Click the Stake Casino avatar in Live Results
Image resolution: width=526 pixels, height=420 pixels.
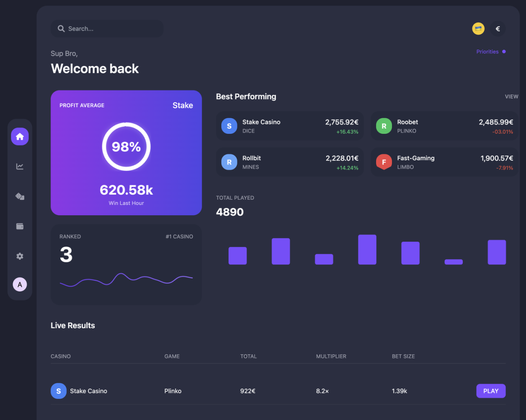(58, 391)
